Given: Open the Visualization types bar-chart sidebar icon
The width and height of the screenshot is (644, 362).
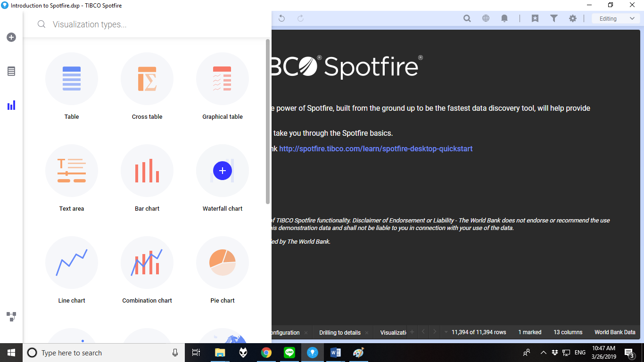Looking at the screenshot, I should pos(11,105).
